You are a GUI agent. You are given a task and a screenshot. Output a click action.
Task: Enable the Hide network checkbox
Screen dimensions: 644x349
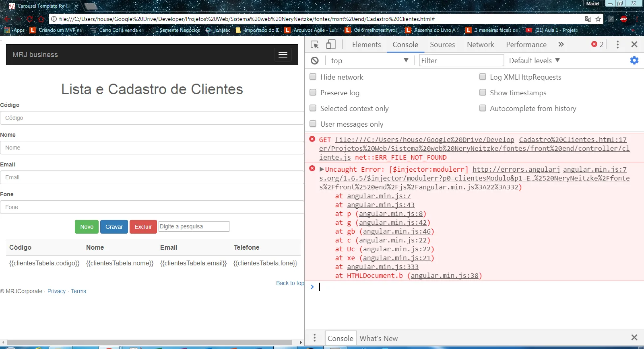tap(313, 77)
